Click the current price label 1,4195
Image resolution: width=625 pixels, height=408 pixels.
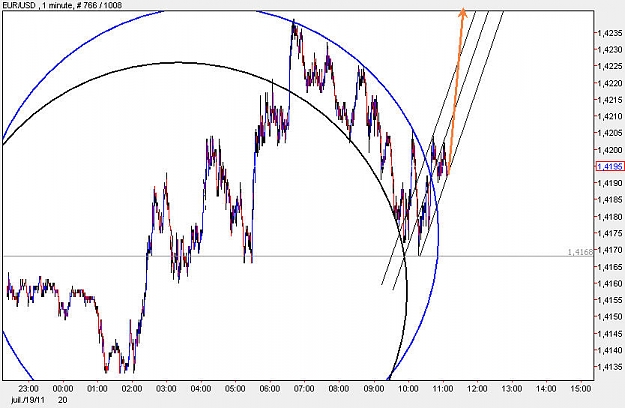pos(610,167)
